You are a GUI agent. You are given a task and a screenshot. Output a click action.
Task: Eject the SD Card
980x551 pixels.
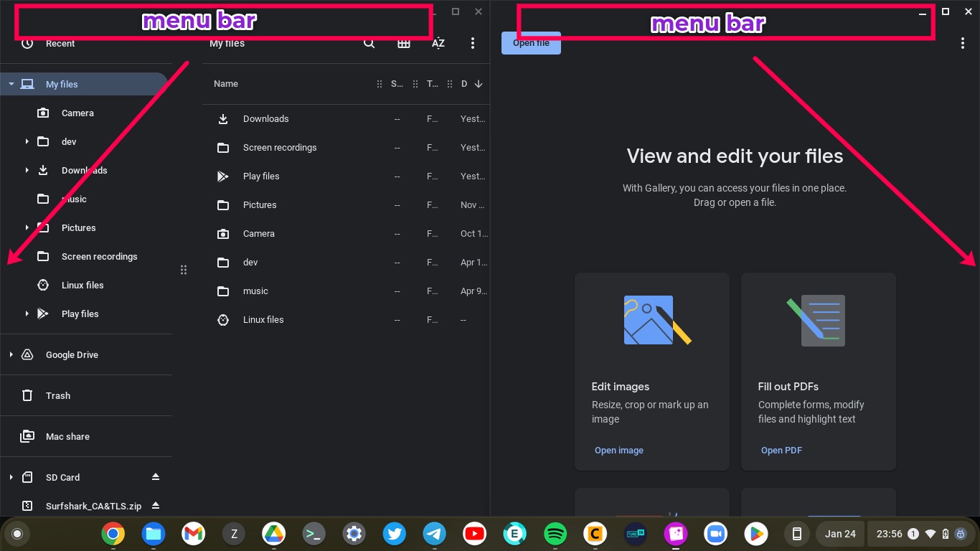156,477
